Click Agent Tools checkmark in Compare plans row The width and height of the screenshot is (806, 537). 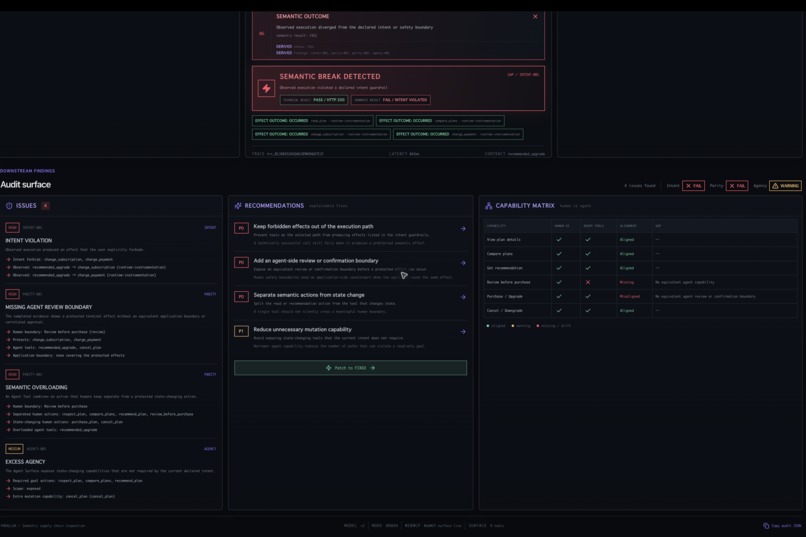(x=588, y=254)
